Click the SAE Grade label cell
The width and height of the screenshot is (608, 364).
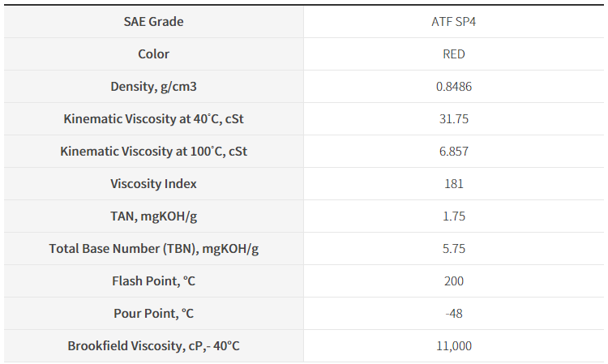click(153, 22)
